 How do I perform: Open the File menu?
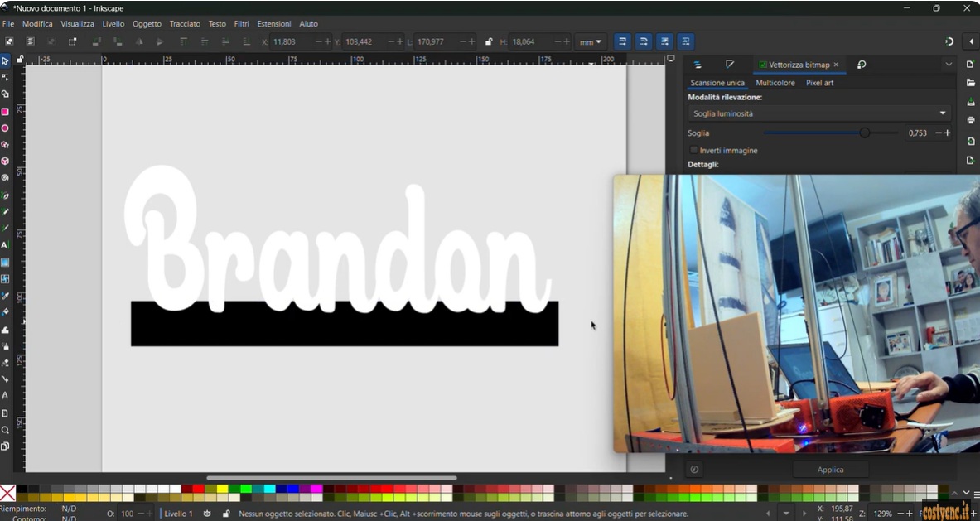click(8, 24)
